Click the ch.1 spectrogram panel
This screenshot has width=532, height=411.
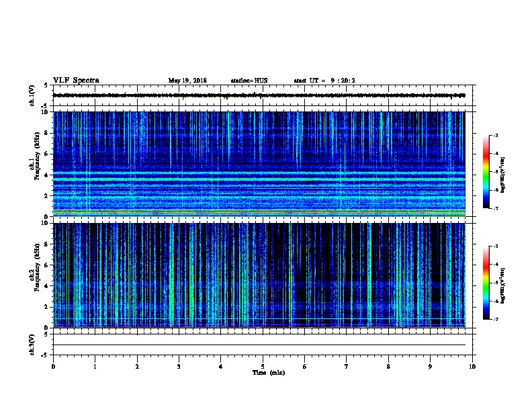point(259,164)
